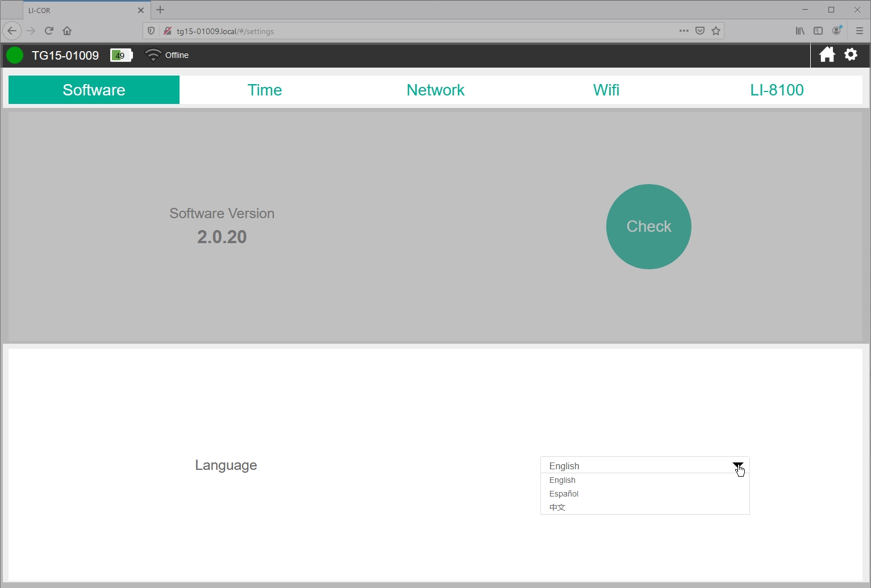Choose Español in the language list
The width and height of the screenshot is (871, 588).
pos(645,494)
